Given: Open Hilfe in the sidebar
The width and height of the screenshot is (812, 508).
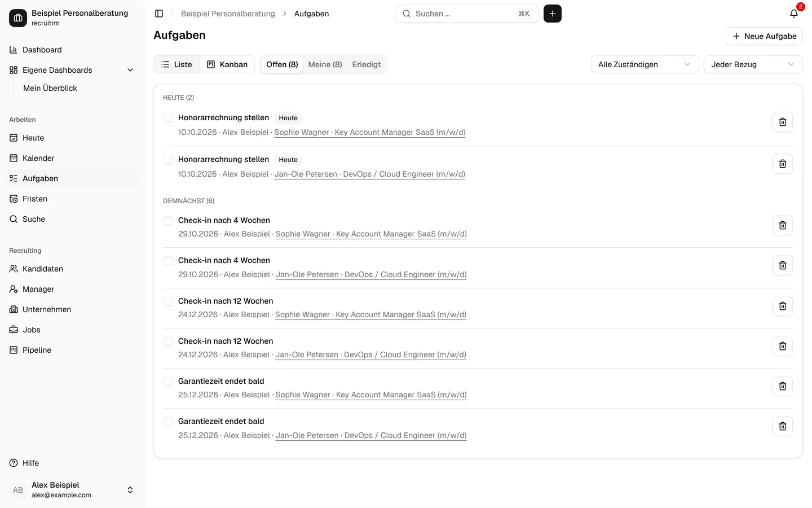Looking at the screenshot, I should click(x=72, y=463).
